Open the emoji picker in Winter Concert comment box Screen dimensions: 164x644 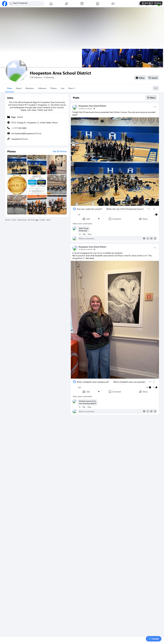pos(148,238)
